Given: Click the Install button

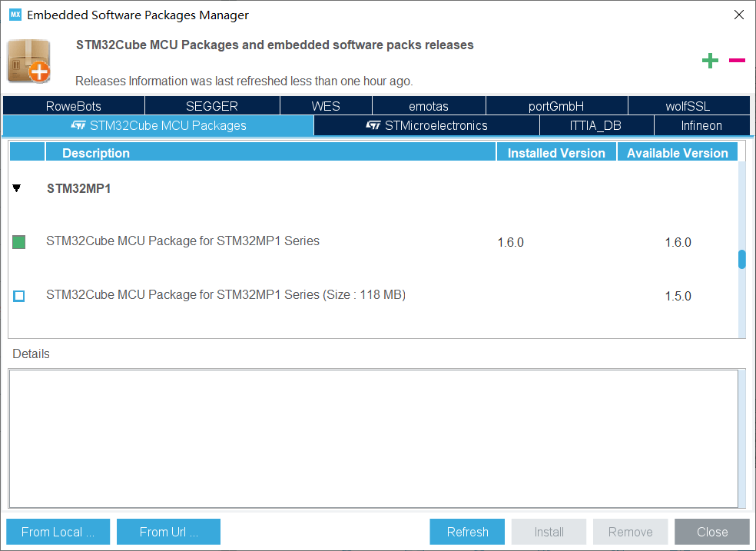Looking at the screenshot, I should click(x=549, y=532).
